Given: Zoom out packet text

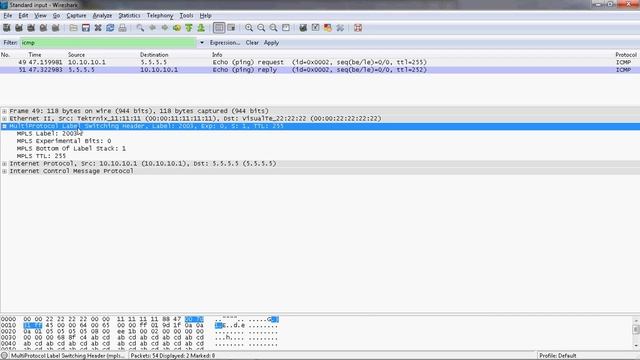Looking at the screenshot, I should click(261, 28).
